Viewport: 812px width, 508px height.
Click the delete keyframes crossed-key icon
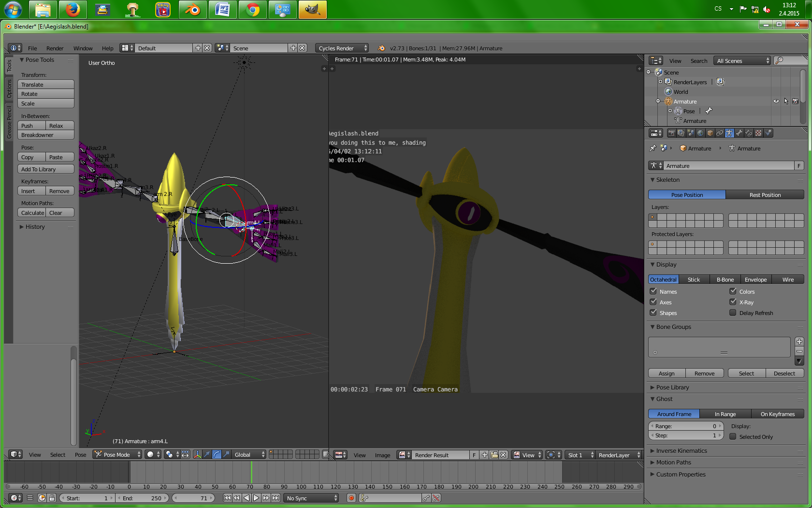pyautogui.click(x=436, y=498)
